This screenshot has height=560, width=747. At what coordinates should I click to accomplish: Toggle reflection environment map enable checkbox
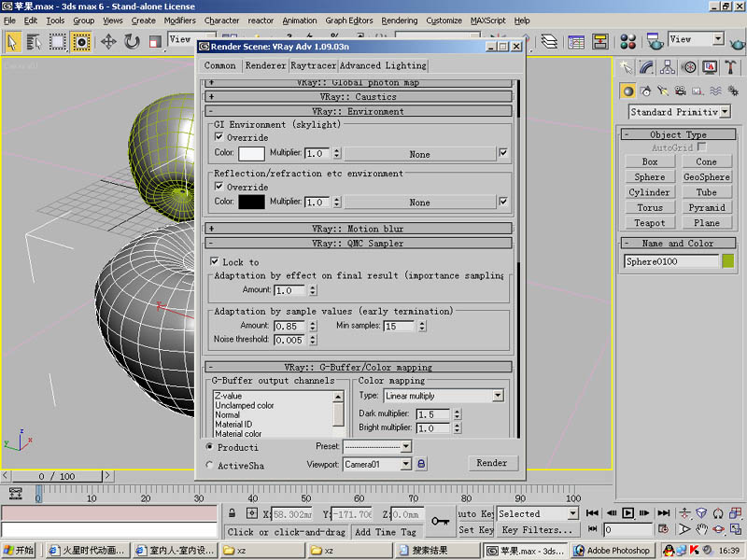(503, 202)
